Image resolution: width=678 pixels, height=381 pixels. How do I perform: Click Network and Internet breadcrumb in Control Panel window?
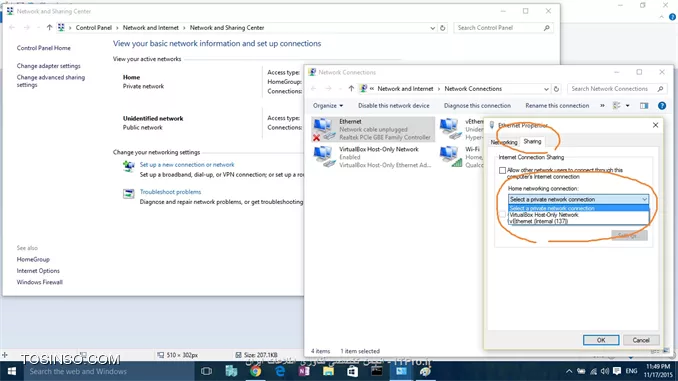click(x=150, y=28)
